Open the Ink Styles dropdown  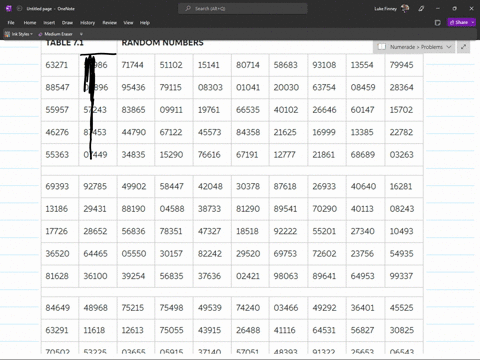click(19, 34)
